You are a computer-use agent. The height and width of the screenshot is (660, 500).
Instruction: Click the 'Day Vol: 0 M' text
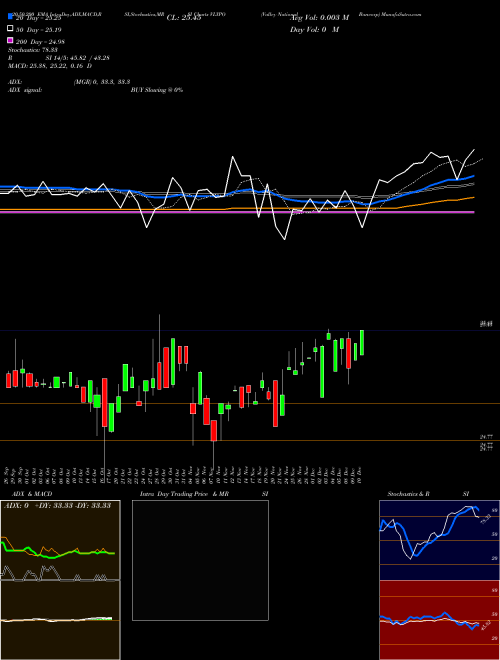[x=314, y=29]
